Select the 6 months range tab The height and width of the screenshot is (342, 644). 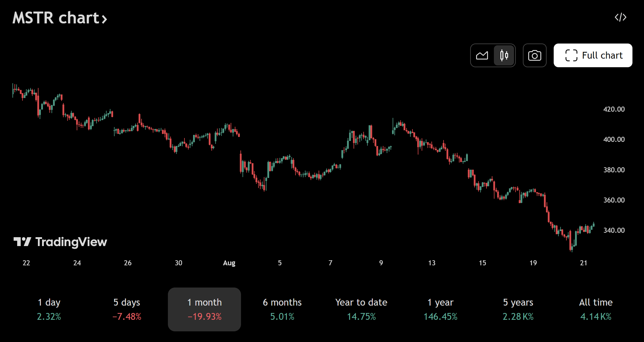click(282, 309)
